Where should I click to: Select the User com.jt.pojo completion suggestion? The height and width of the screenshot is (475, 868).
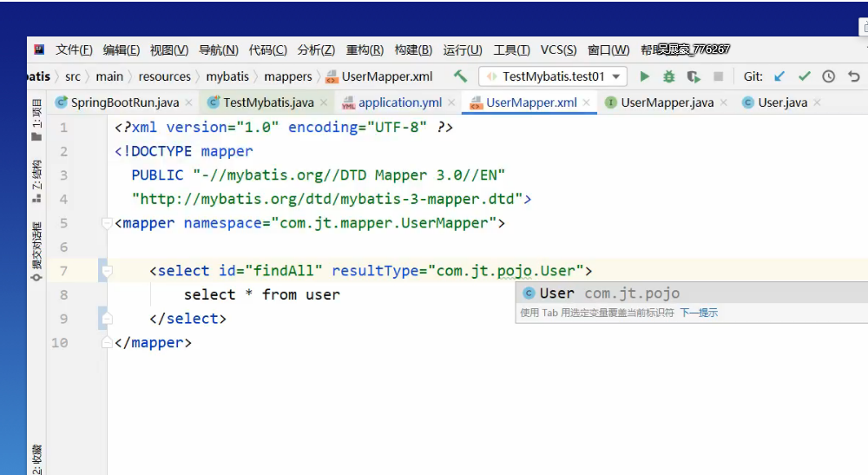click(692, 293)
